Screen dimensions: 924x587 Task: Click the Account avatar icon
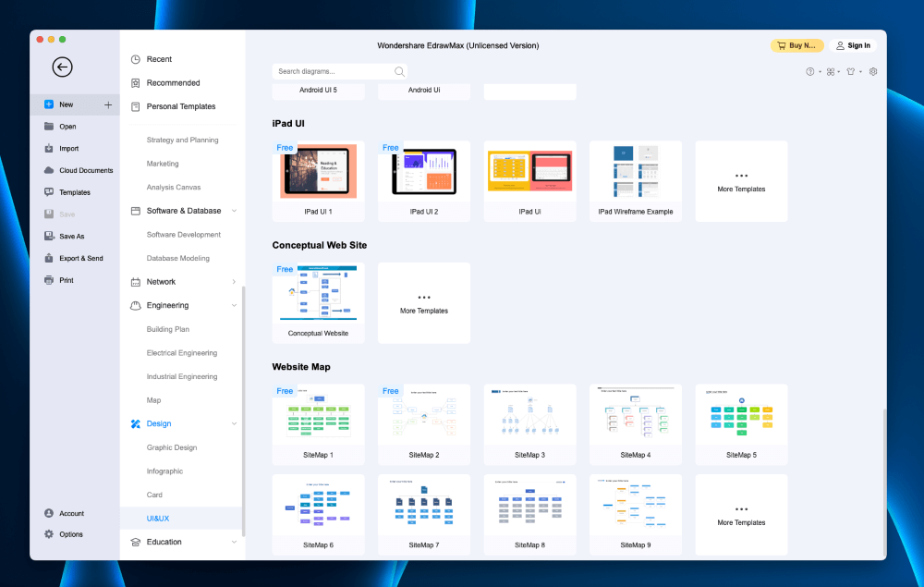coord(49,513)
